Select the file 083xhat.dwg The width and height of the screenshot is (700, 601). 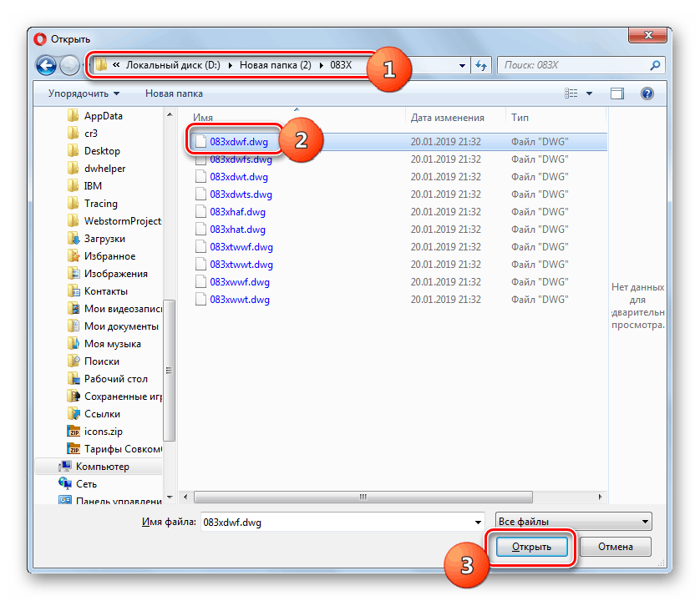[238, 230]
